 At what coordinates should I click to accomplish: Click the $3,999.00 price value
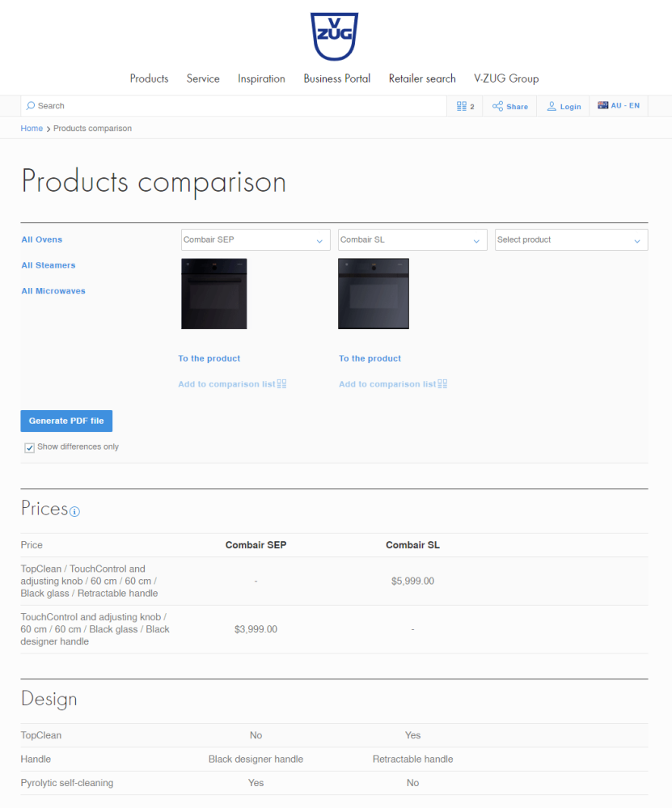pos(256,629)
